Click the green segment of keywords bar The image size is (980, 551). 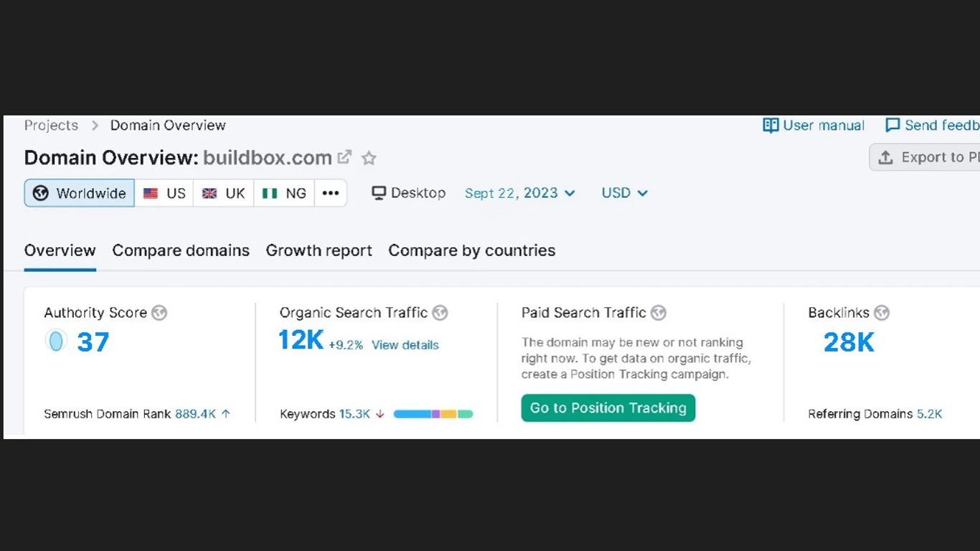pos(465,414)
